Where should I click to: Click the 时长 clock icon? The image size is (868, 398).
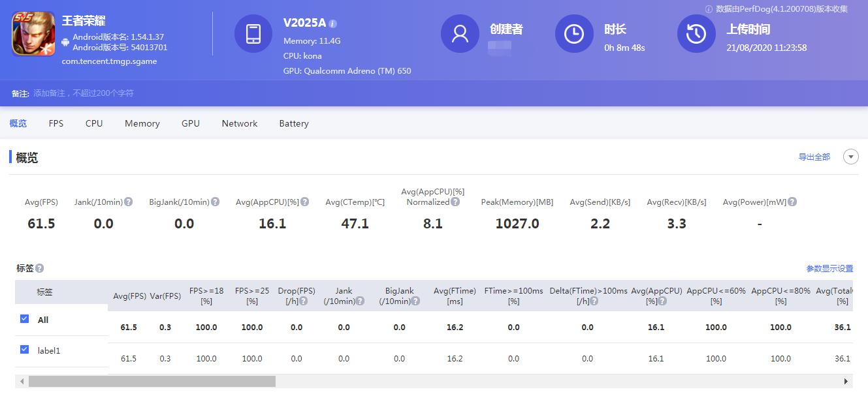point(574,33)
